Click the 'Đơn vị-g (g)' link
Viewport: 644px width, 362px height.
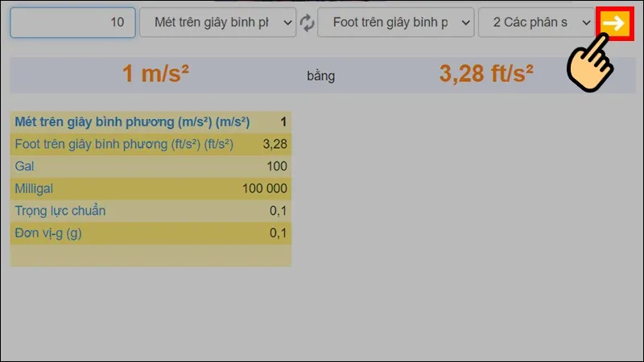coord(48,233)
